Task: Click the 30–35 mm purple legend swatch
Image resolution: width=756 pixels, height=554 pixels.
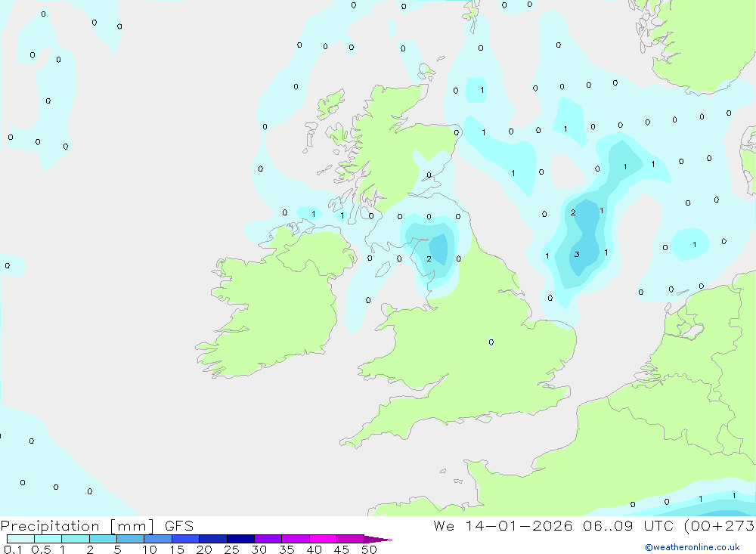Action: [268, 539]
